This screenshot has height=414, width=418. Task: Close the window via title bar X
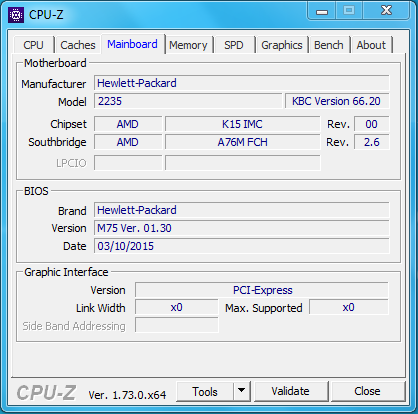386,11
